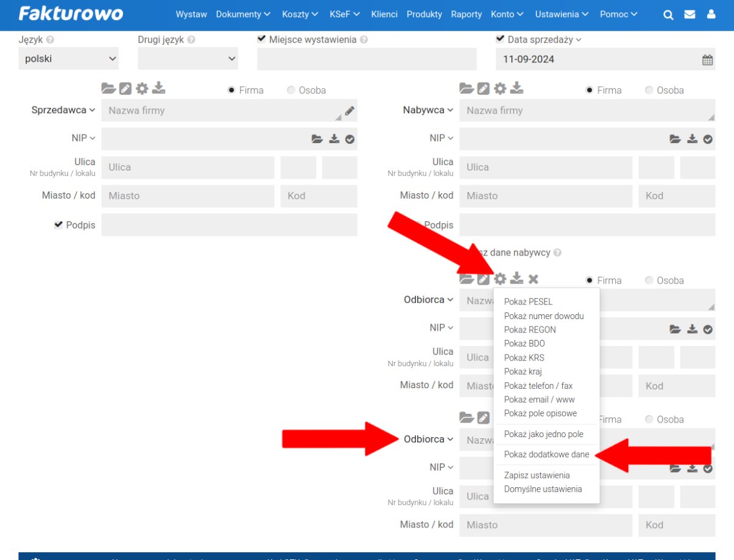Click the calendar icon in sale date field
The width and height of the screenshot is (734, 560).
point(707,60)
